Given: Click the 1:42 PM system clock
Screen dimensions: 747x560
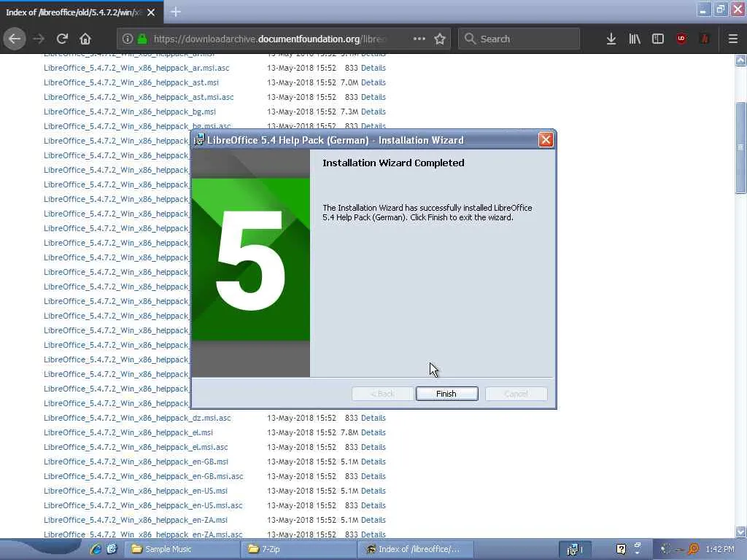Looking at the screenshot, I should (720, 549).
